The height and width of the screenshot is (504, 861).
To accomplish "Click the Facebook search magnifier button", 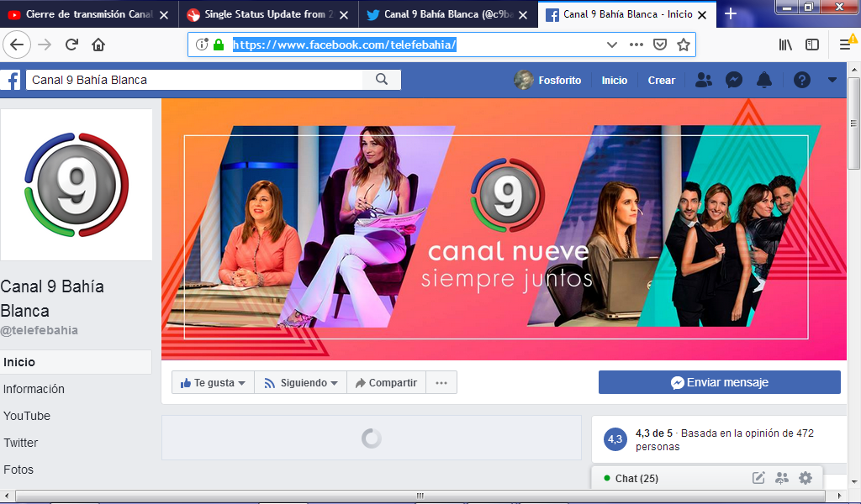I will click(x=382, y=80).
